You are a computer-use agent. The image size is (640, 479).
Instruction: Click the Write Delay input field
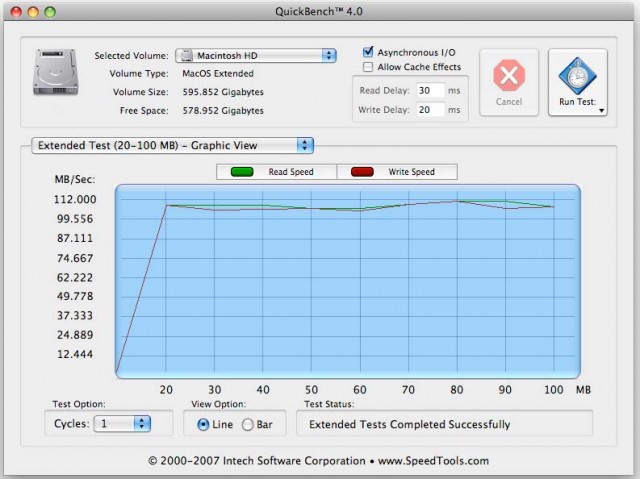(x=430, y=110)
